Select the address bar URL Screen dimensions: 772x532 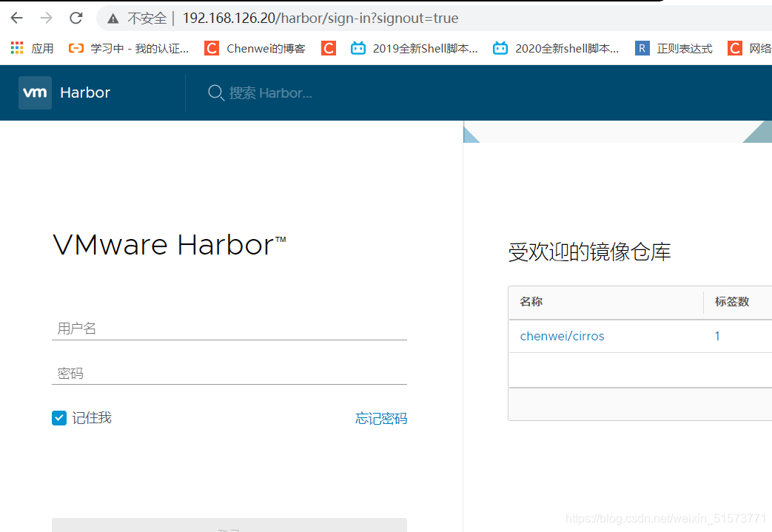point(320,18)
